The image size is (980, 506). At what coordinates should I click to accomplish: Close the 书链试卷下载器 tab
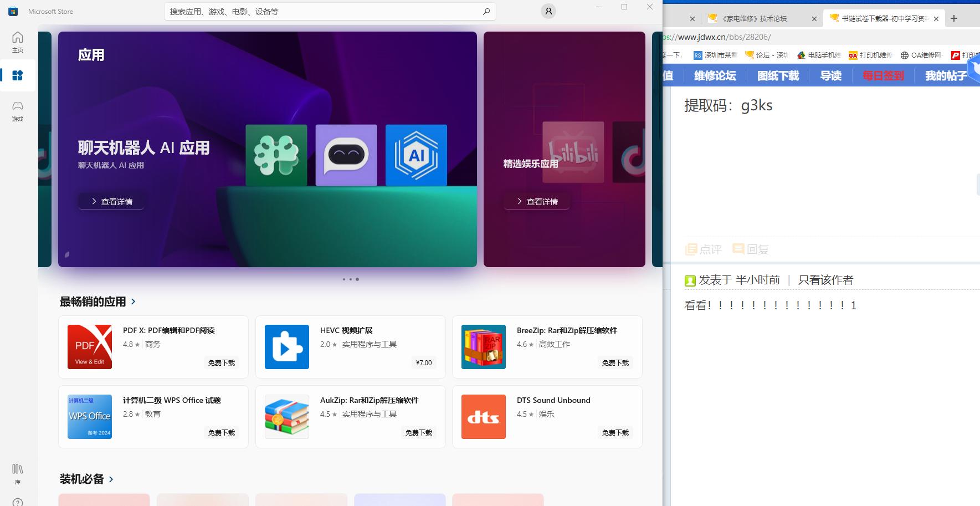[936, 18]
